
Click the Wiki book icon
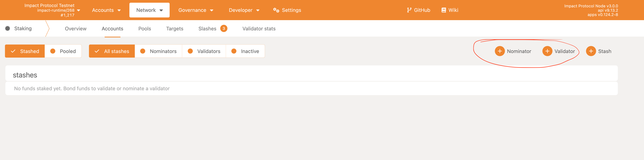coord(444,10)
